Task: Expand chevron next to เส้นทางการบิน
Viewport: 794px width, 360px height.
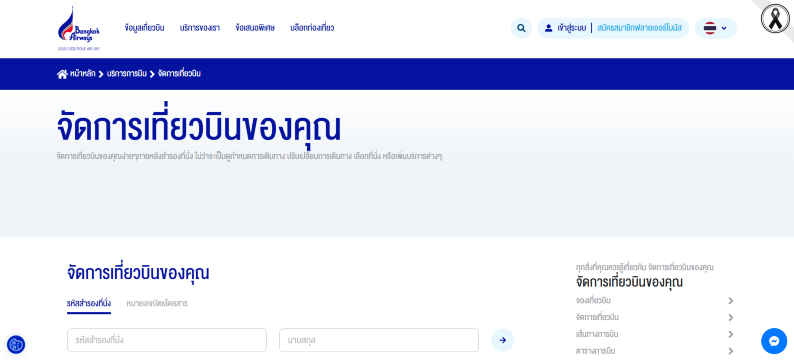Action: [731, 334]
